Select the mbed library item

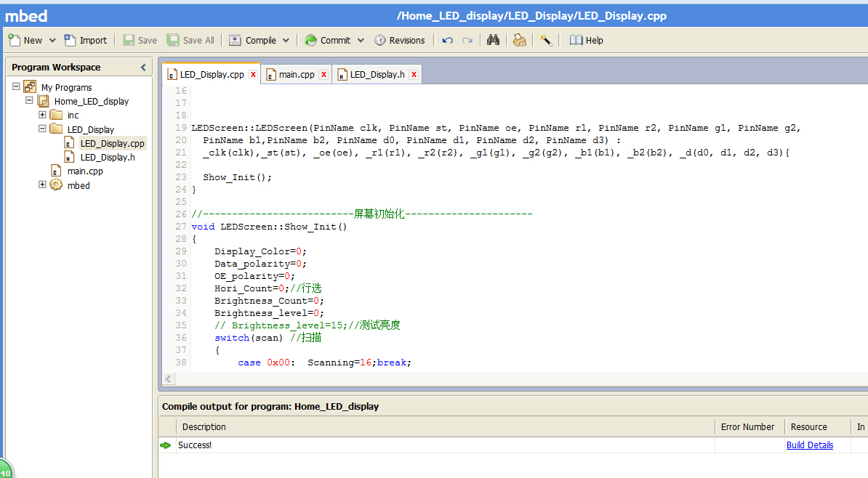[79, 185]
